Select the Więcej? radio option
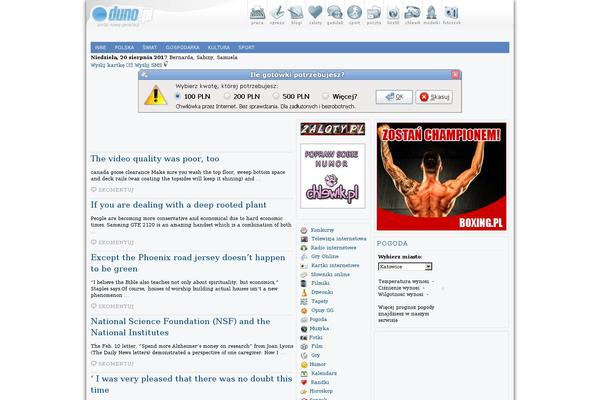 tap(325, 96)
